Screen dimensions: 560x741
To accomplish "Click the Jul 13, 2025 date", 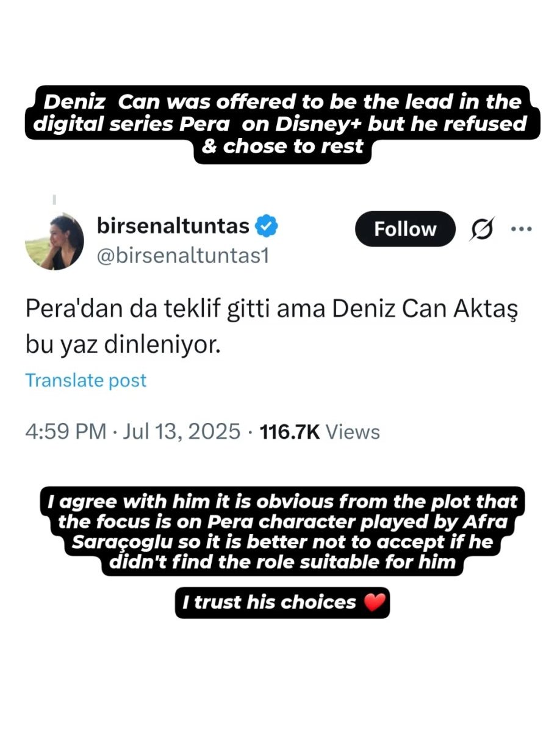I will 181,432.
